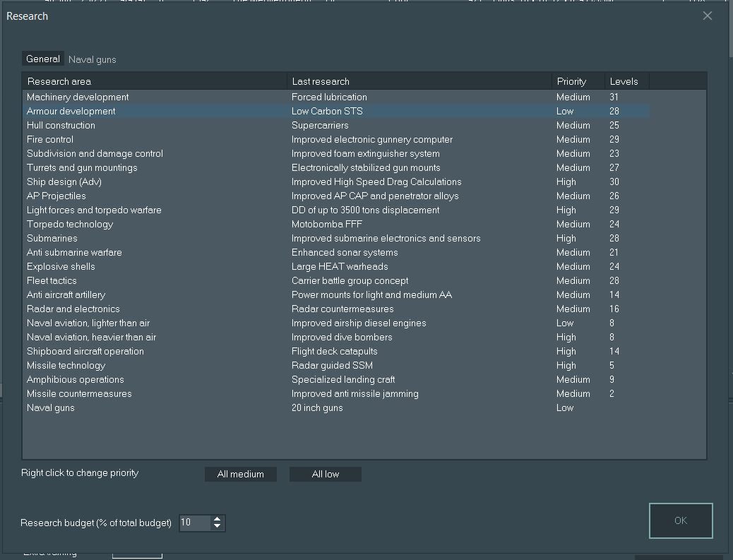Switch to the Naval guns tab
733x560 pixels.
coord(92,59)
